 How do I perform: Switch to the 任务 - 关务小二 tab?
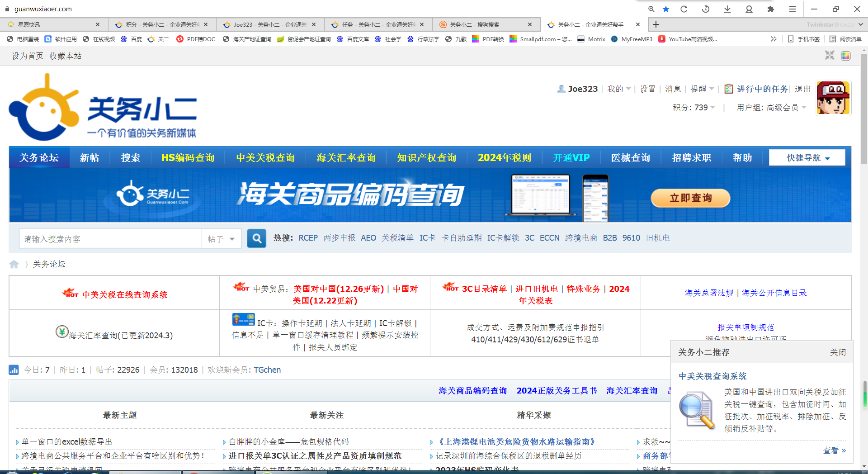tap(378, 24)
